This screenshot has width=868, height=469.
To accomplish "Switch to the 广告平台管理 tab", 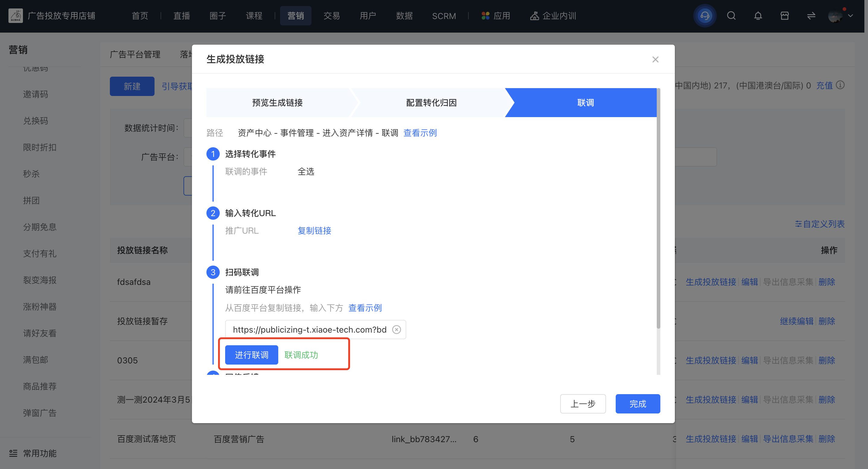I will tap(135, 54).
